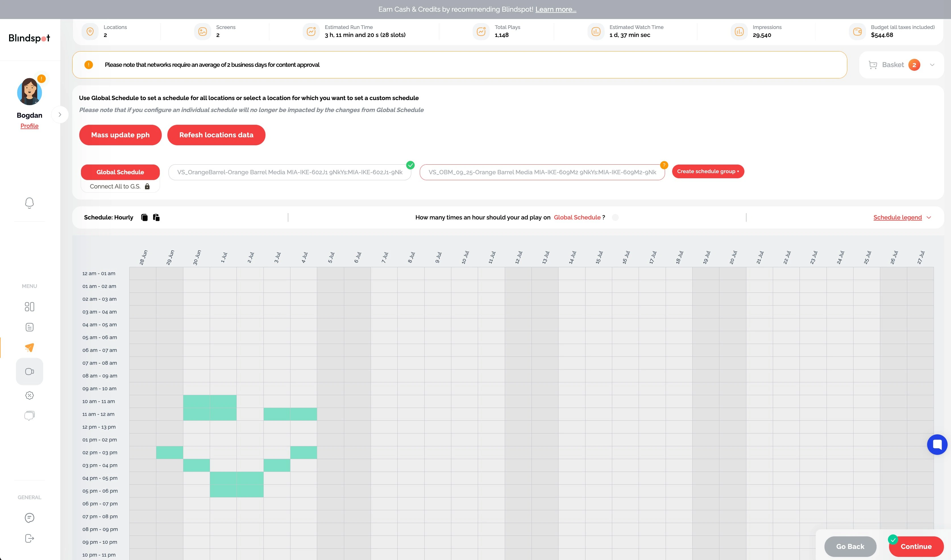Open the stacked chat bubbles menu icon

tap(30, 416)
